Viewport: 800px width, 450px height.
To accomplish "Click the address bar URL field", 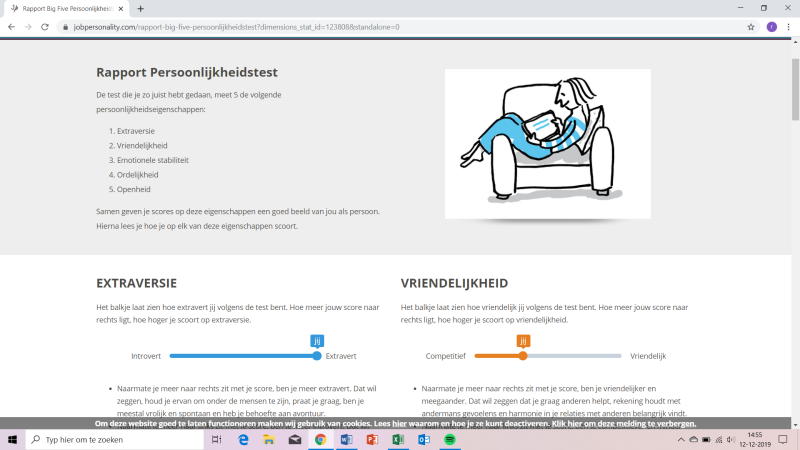I will pos(403,27).
